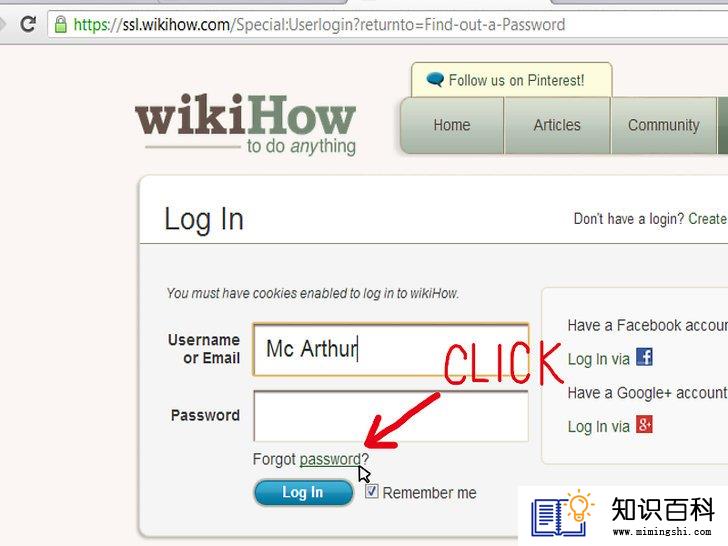728x546 pixels.
Task: Click the Google+ login icon
Action: click(x=644, y=424)
